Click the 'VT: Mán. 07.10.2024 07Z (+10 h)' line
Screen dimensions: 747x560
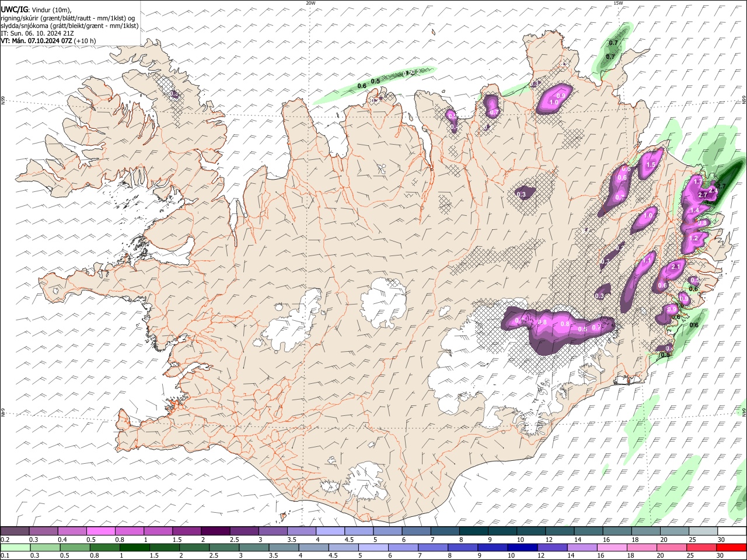48,41
